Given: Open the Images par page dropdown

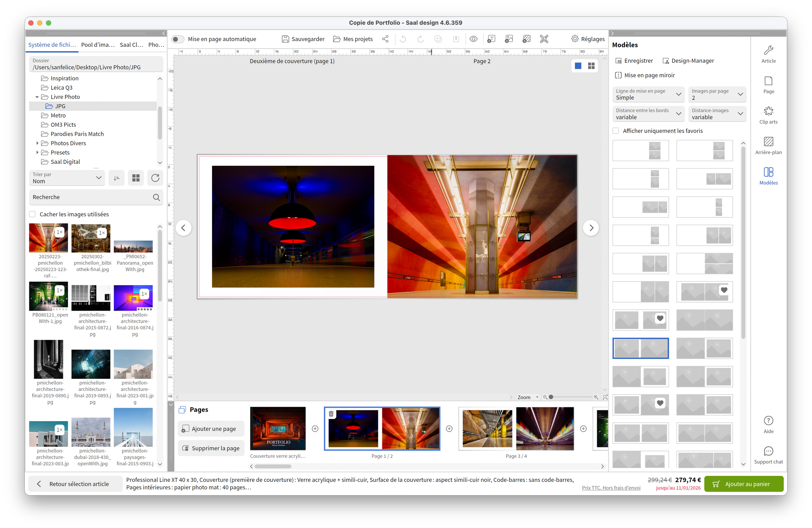Looking at the screenshot, I should [x=717, y=94].
